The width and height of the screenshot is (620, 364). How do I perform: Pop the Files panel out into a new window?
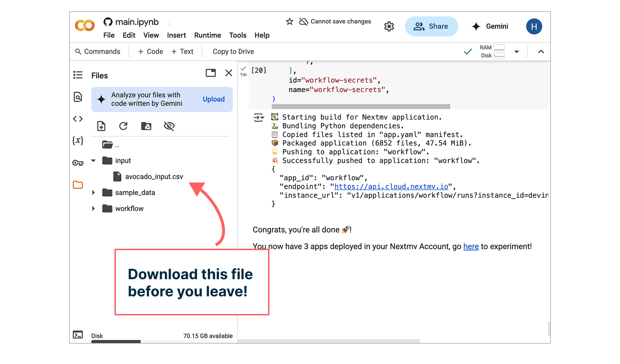211,73
